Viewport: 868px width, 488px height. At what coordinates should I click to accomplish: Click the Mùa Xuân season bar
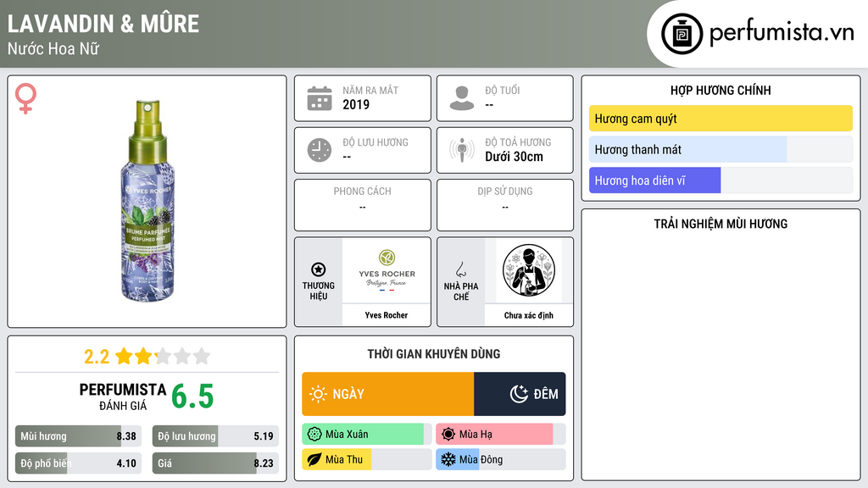pyautogui.click(x=366, y=435)
